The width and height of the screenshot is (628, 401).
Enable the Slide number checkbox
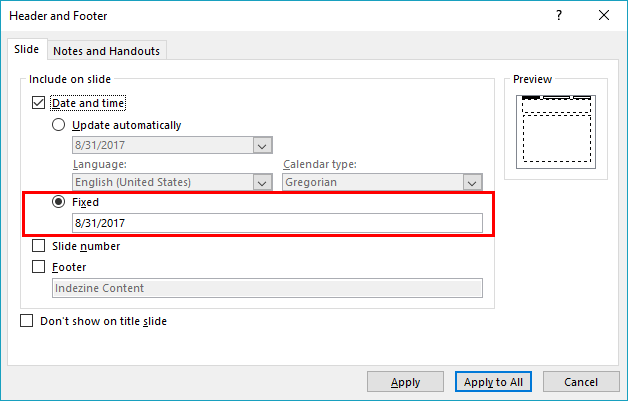[39, 246]
